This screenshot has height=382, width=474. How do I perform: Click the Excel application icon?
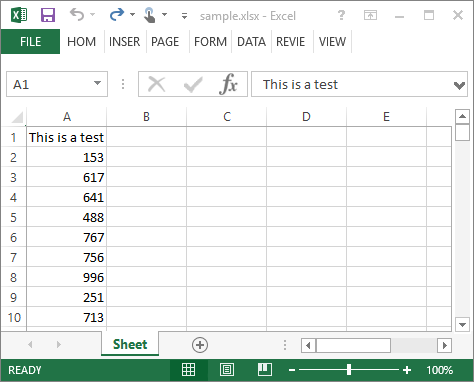tap(19, 15)
